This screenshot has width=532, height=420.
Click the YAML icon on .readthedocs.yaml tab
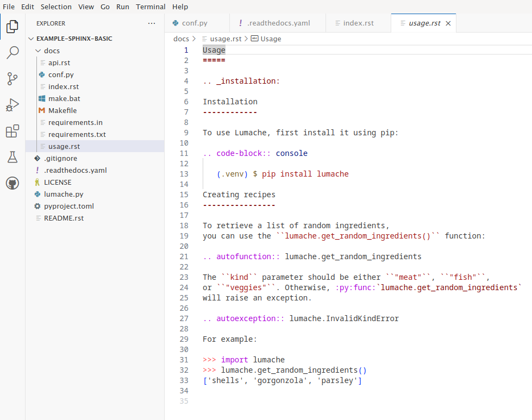241,23
